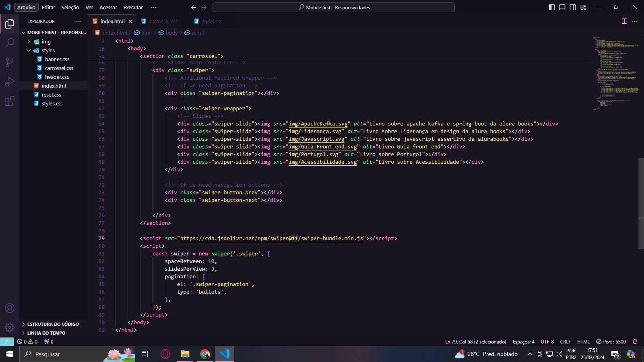Follow the img/Portugol.svg link

pos(314,154)
